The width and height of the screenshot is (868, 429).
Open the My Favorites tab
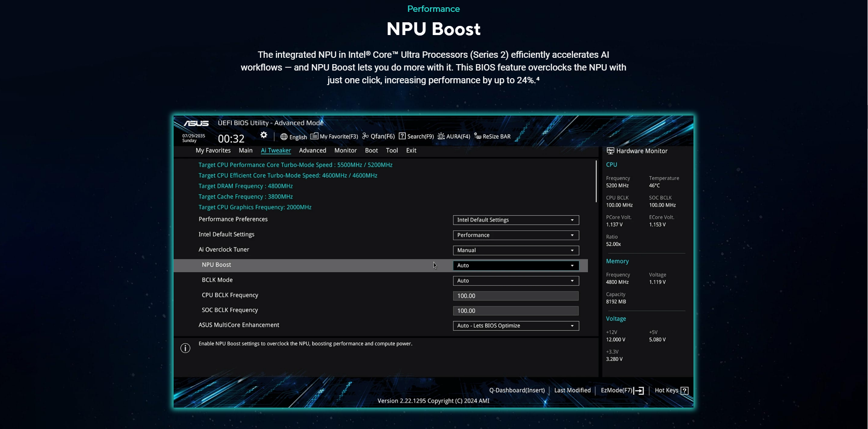point(213,151)
